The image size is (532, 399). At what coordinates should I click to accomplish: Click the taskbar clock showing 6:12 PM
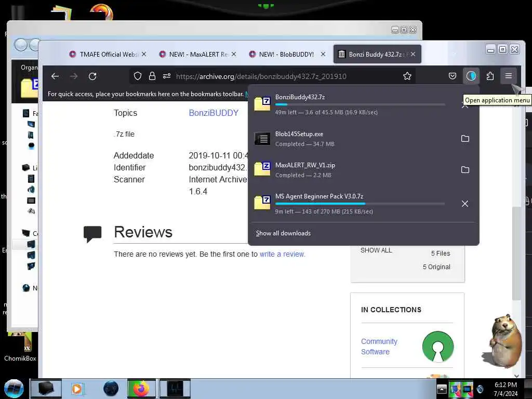tap(506, 389)
